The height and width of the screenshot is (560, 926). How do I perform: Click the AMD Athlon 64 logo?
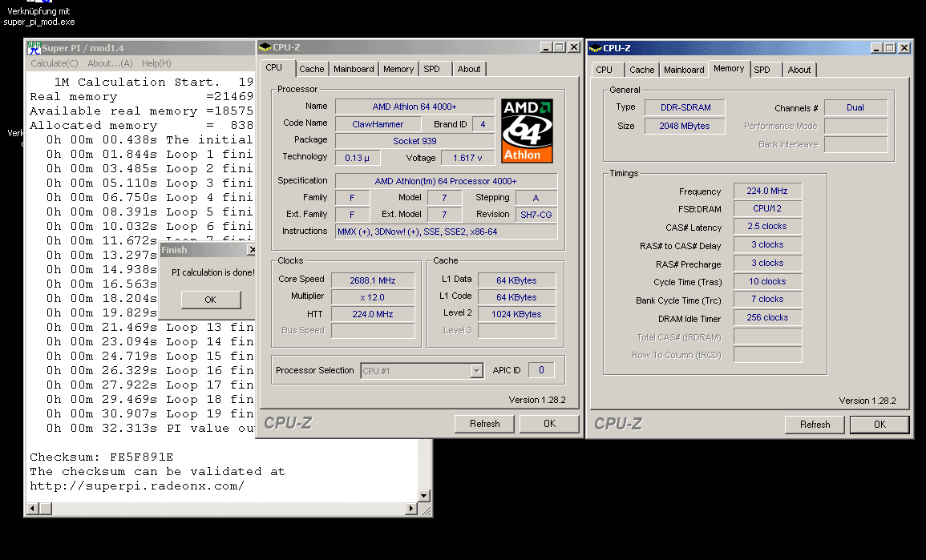(527, 131)
